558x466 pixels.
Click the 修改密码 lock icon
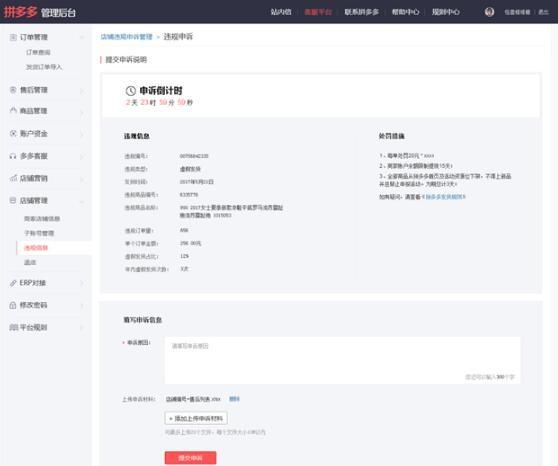click(13, 305)
